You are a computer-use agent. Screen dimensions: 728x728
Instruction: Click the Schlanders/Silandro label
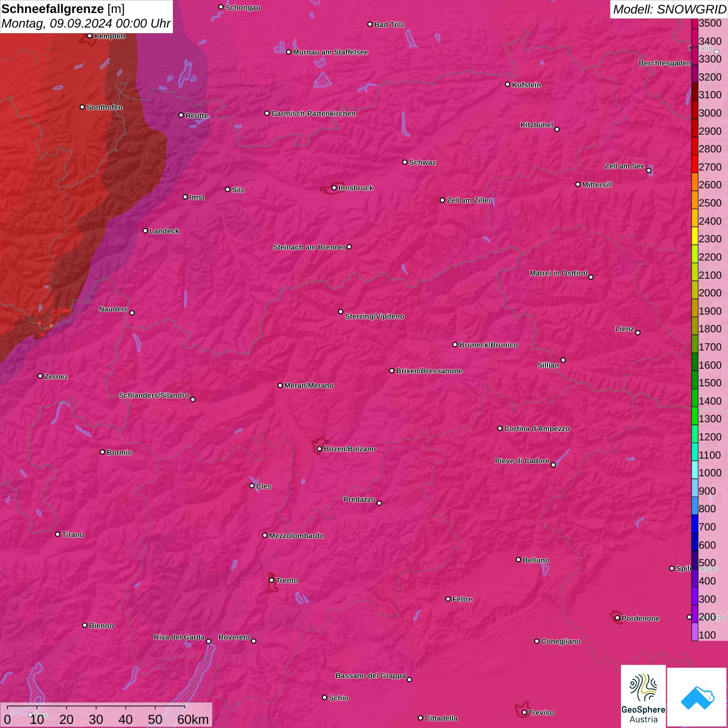(154, 395)
